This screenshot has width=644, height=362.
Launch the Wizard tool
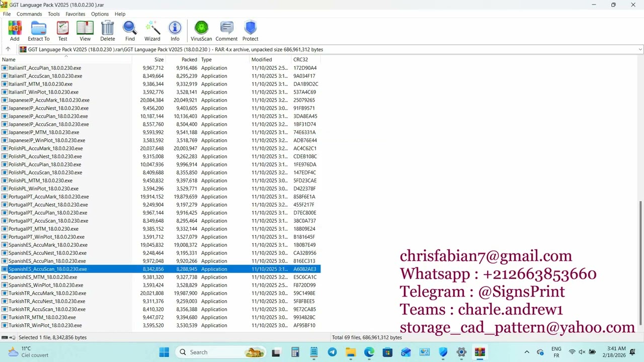click(x=152, y=31)
